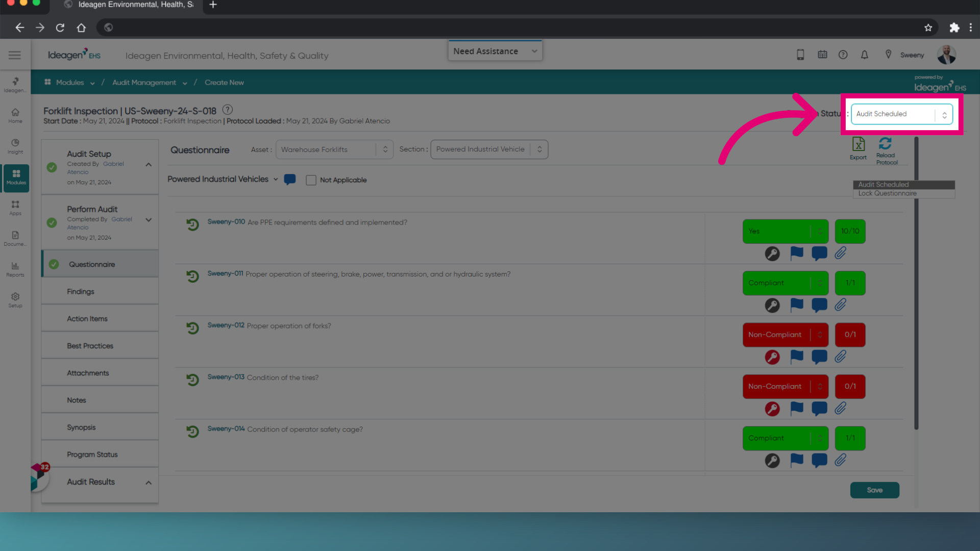Click the Save button
The height and width of the screenshot is (551, 980).
[874, 490]
